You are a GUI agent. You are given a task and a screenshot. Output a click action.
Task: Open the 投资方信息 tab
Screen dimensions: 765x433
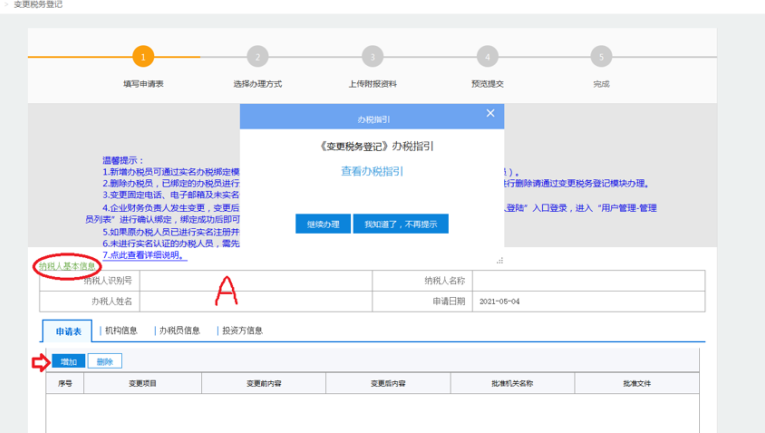[x=240, y=330]
